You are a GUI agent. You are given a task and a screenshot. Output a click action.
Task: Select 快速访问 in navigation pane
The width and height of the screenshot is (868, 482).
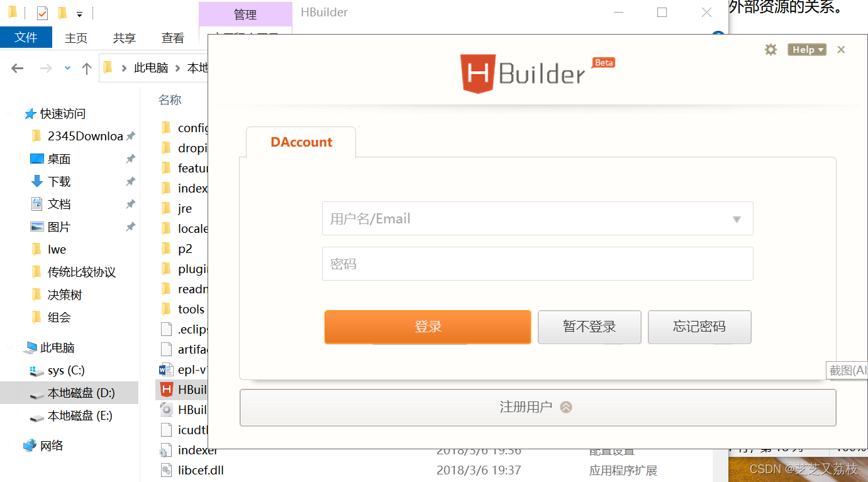pyautogui.click(x=63, y=114)
